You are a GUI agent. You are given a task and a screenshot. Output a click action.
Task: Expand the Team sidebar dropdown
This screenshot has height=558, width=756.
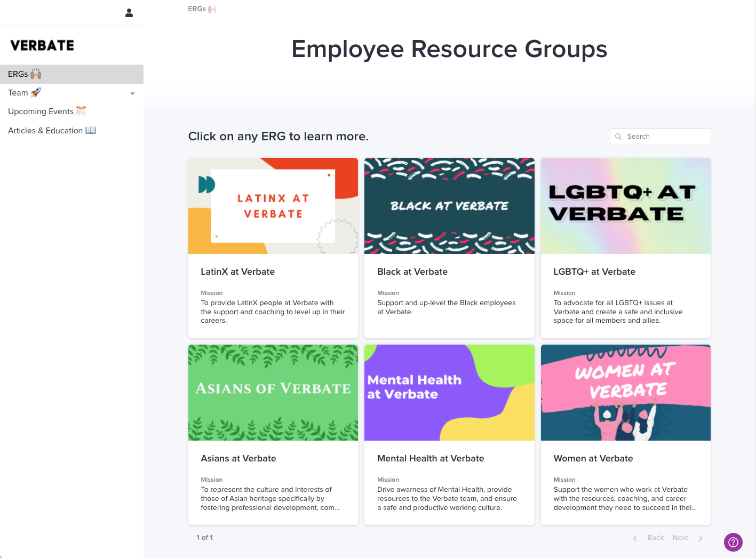pyautogui.click(x=132, y=93)
